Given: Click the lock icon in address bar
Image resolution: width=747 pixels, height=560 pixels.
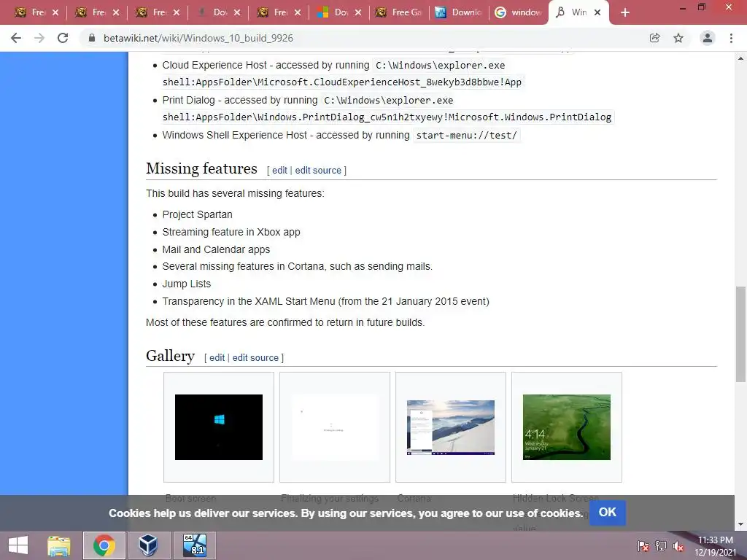Looking at the screenshot, I should click(x=92, y=38).
